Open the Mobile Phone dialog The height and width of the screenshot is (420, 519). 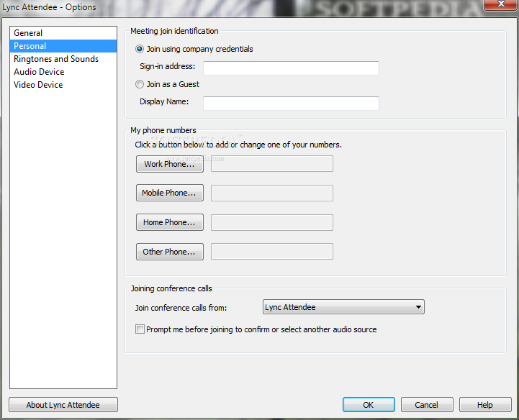coord(170,193)
